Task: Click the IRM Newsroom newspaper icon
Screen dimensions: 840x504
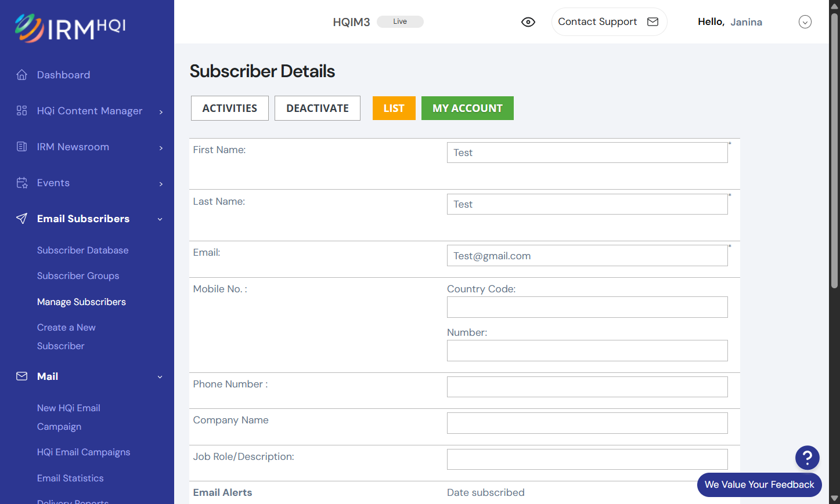Action: (x=22, y=147)
